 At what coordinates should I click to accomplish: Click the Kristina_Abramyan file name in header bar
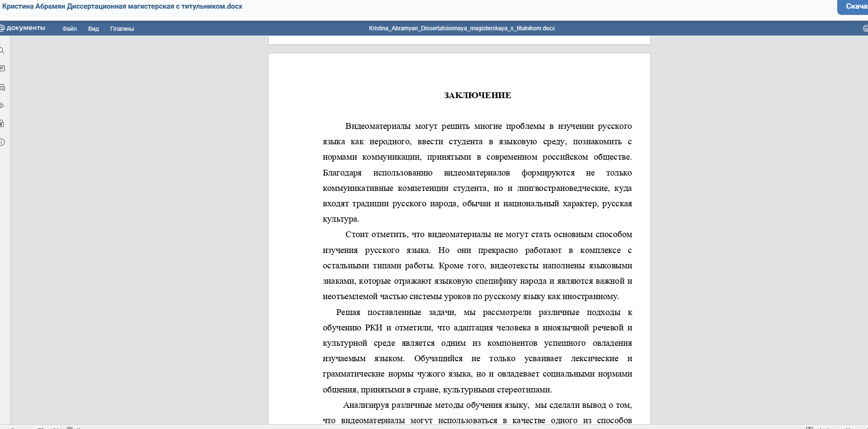coord(461,28)
